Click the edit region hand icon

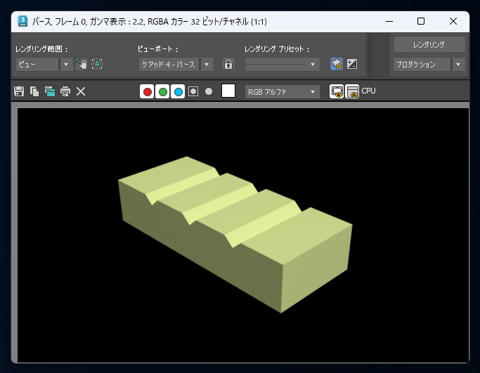(81, 64)
